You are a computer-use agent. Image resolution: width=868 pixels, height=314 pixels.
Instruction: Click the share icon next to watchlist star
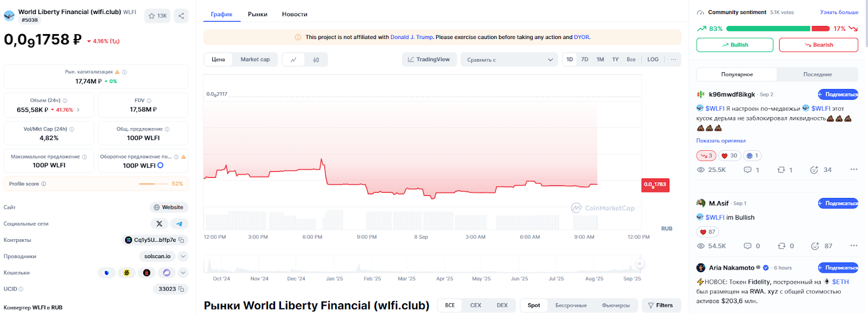coord(181,16)
